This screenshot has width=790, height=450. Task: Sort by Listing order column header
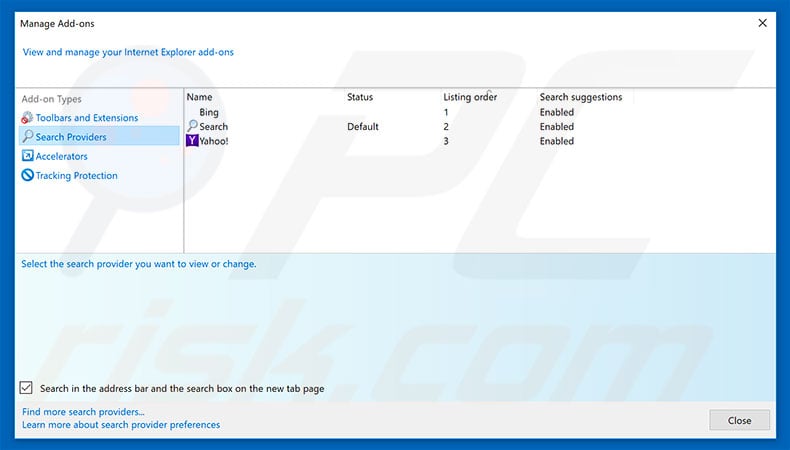[x=470, y=97]
